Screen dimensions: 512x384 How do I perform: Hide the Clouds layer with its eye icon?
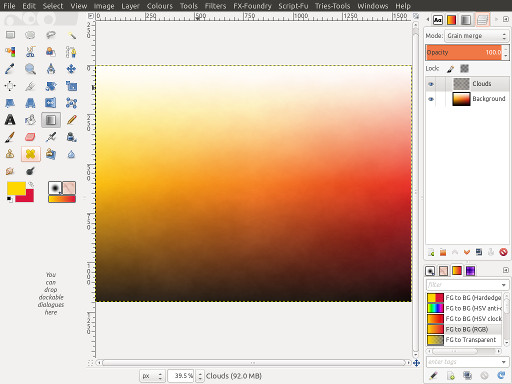[431, 84]
